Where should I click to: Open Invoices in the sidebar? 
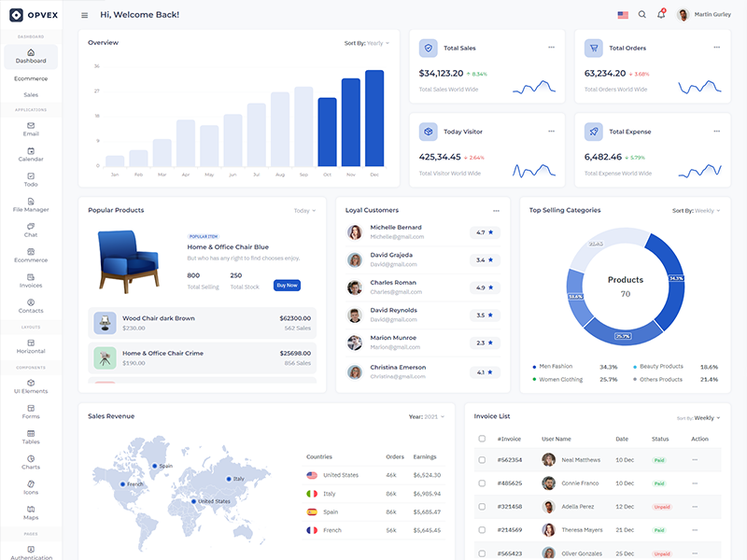31,280
